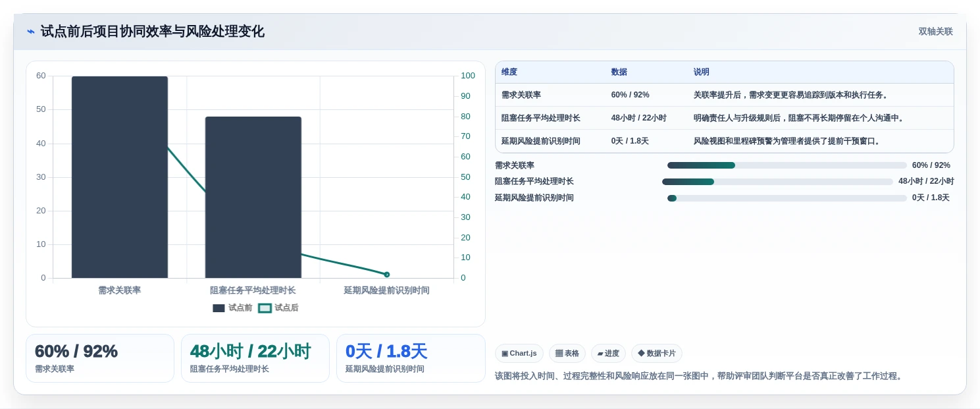Click the 阻塞任务平均处理时长 row label in the table

click(541, 118)
